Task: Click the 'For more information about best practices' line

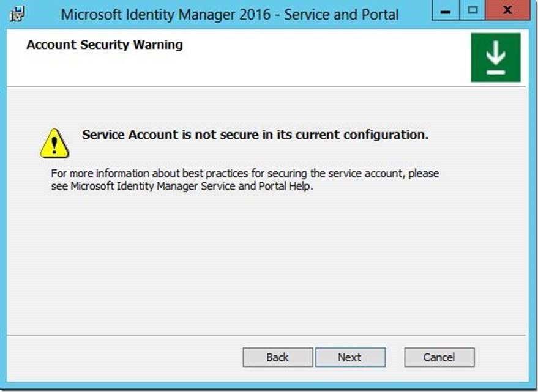Action: pos(245,174)
